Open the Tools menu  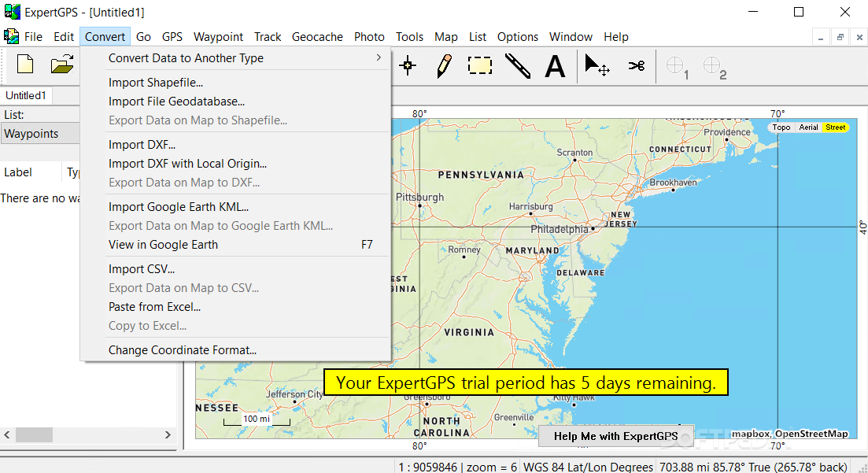pyautogui.click(x=409, y=36)
